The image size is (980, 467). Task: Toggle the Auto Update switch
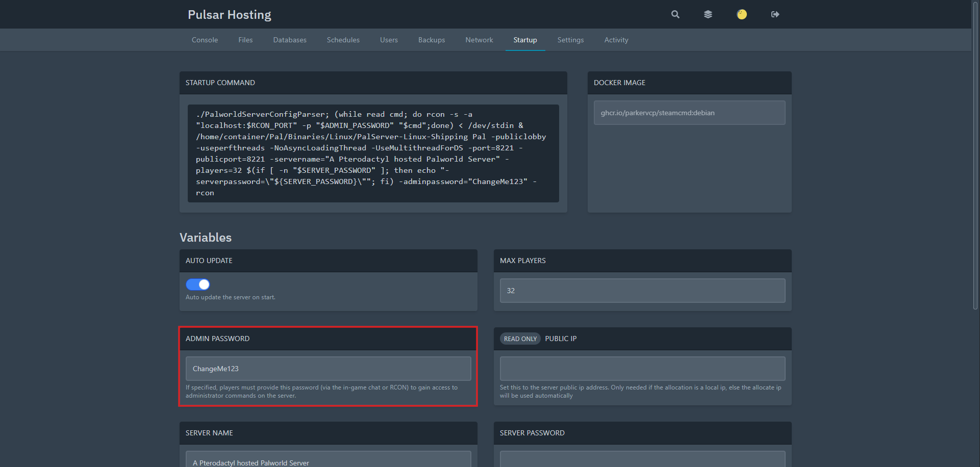pyautogui.click(x=198, y=284)
